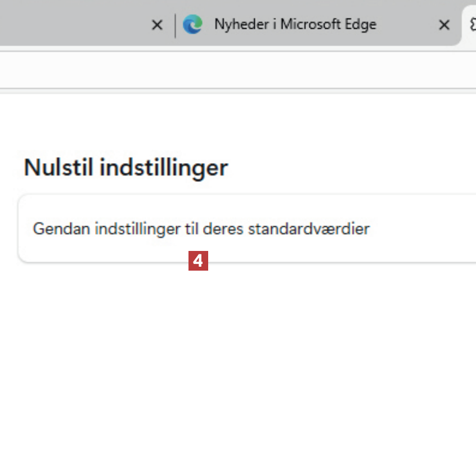Click the Nulstil indstillinger heading
Image resolution: width=476 pixels, height=449 pixels.
click(x=125, y=168)
